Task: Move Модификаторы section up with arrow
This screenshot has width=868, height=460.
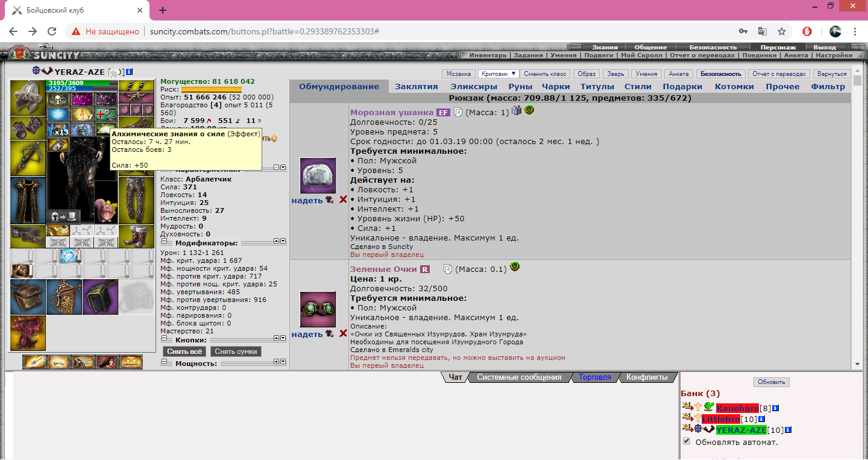Action: click(x=277, y=241)
